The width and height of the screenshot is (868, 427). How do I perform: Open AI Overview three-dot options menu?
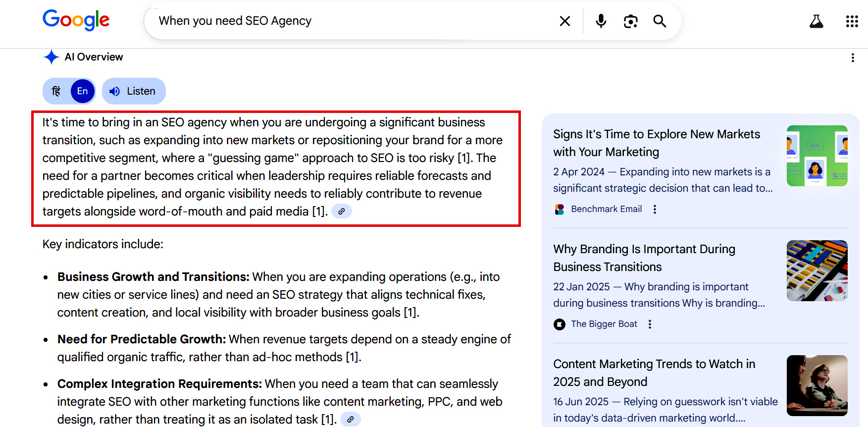pyautogui.click(x=853, y=57)
